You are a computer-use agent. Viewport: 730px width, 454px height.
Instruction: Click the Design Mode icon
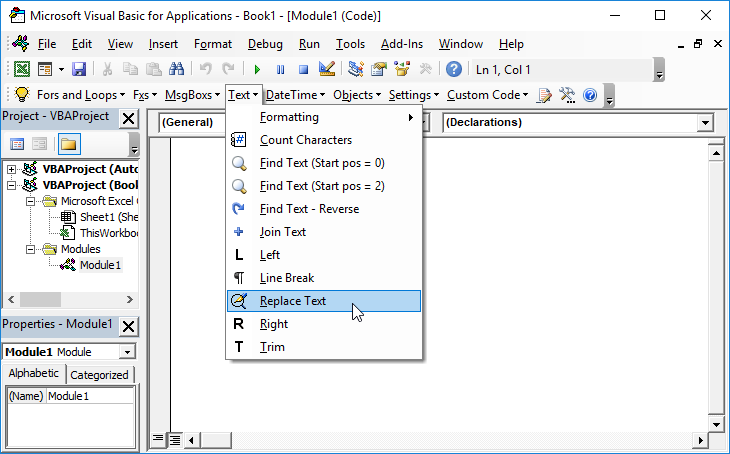tap(326, 69)
